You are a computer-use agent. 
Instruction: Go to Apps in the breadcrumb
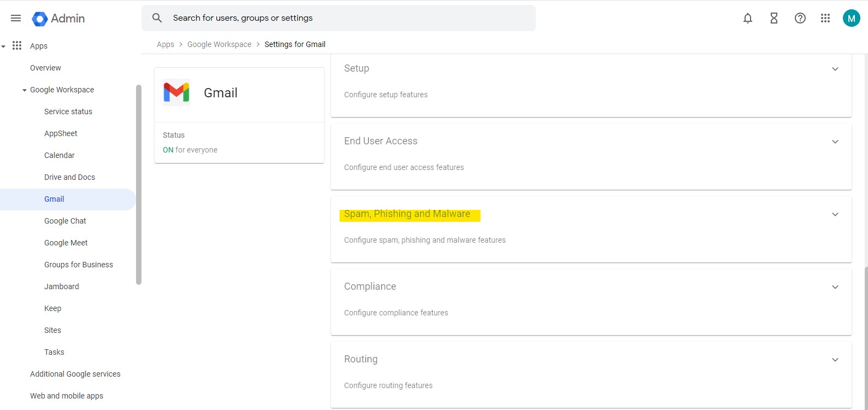pos(166,44)
